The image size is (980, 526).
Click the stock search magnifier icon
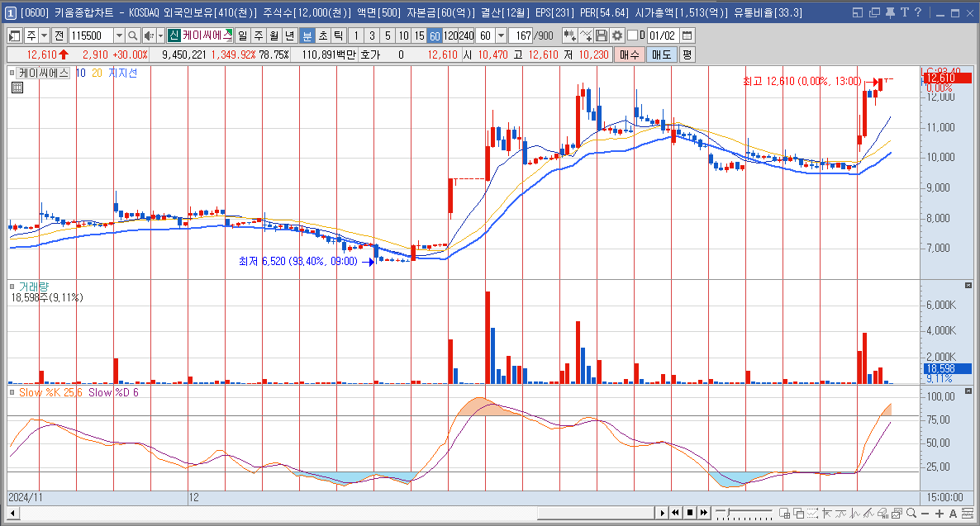[132, 36]
